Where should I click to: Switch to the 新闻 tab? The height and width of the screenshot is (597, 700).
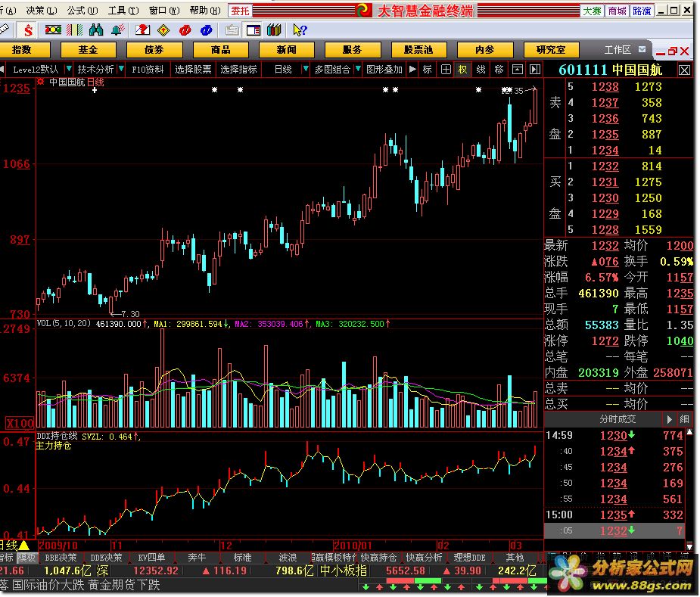point(287,50)
